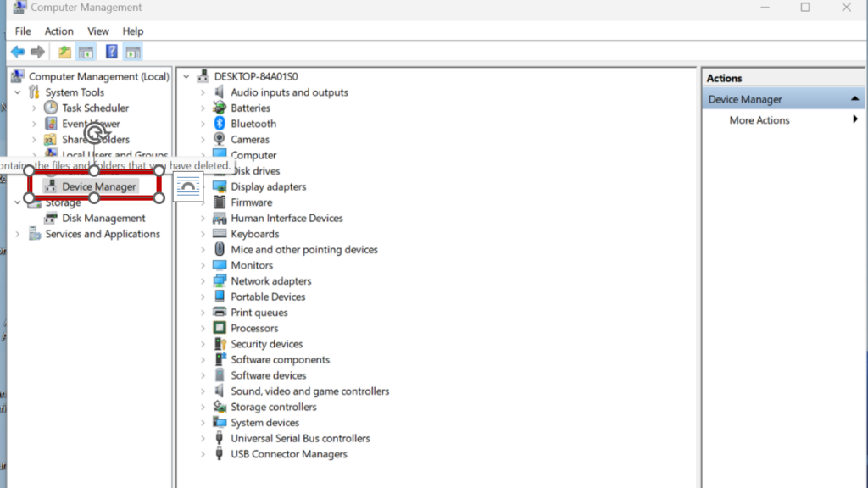Collapse the System Tools tree node
The height and width of the screenshot is (488, 868).
point(18,92)
